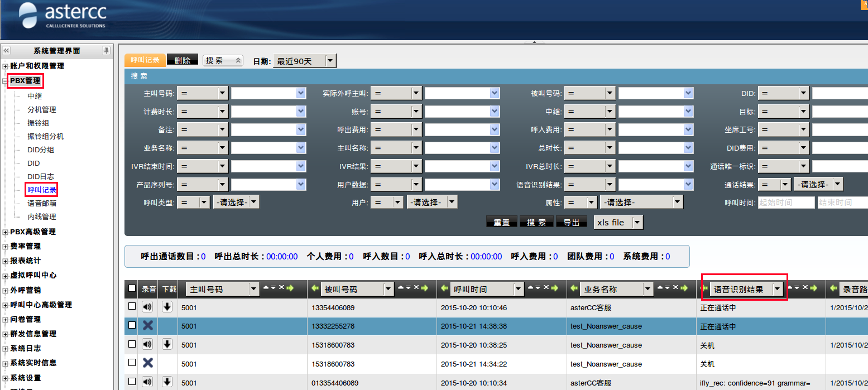Click the 重置 reset button
The height and width of the screenshot is (390, 868).
click(x=502, y=222)
